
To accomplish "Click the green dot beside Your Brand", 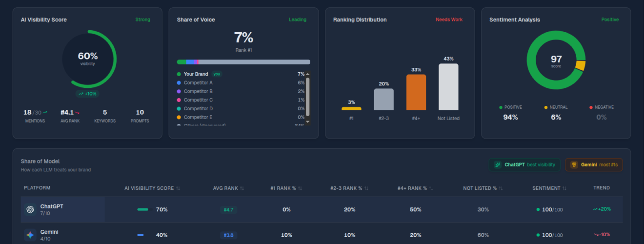I will [179, 74].
